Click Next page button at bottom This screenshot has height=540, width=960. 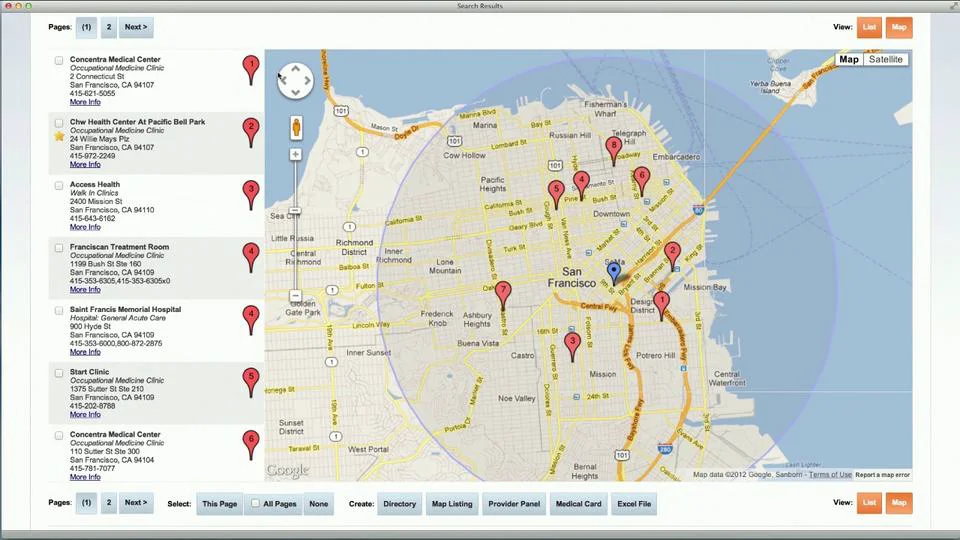pos(136,503)
